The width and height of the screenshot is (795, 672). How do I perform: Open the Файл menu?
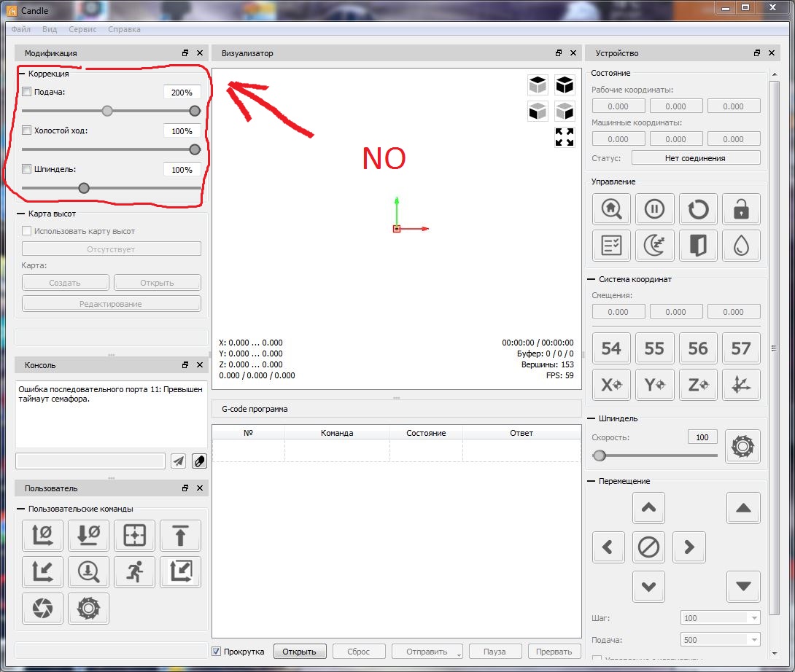pyautogui.click(x=21, y=29)
